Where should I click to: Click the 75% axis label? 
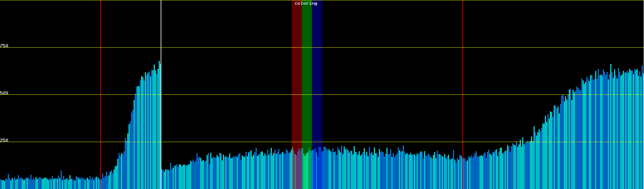pos(4,46)
